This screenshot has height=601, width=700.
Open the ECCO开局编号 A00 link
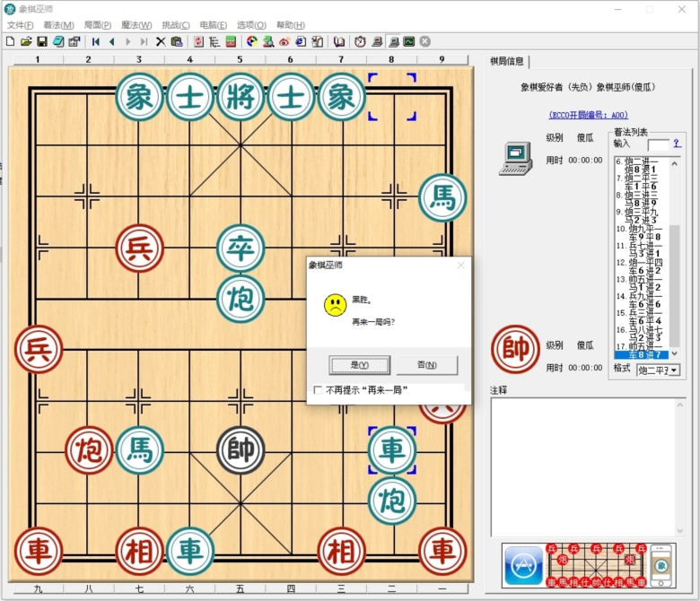coord(589,115)
